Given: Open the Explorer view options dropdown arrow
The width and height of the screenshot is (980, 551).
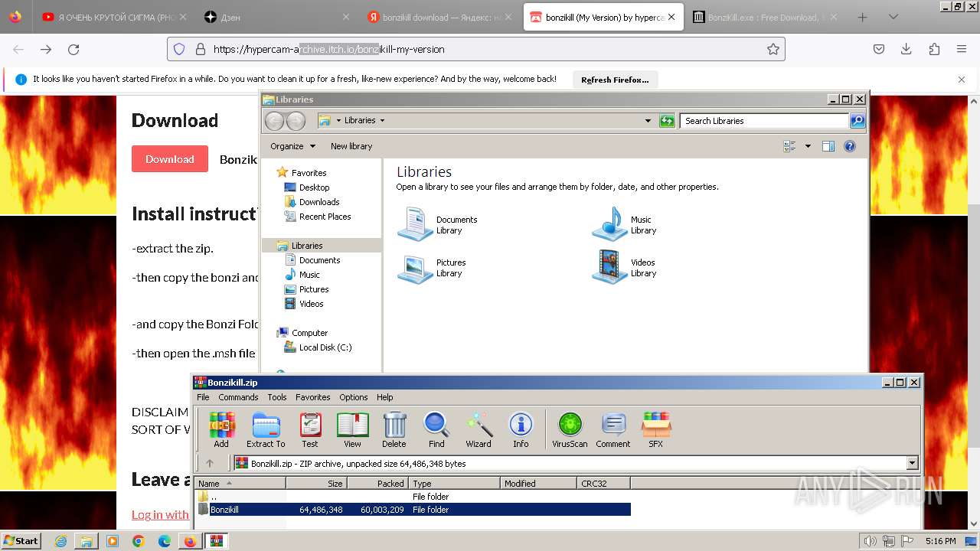Looking at the screenshot, I should tap(807, 146).
